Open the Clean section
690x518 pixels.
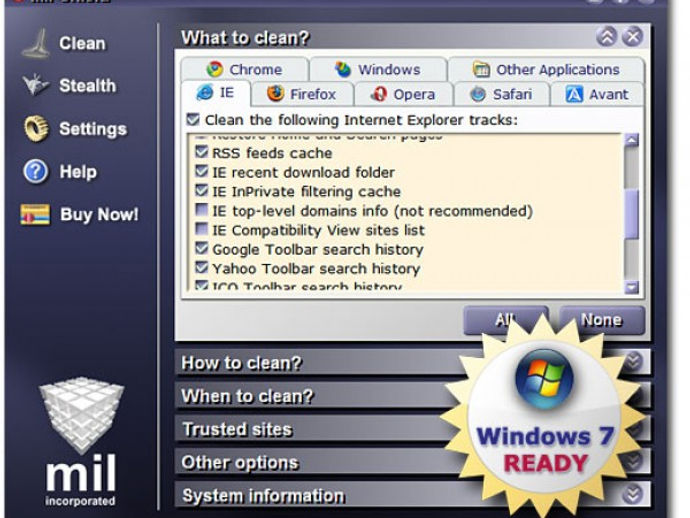pos(82,44)
